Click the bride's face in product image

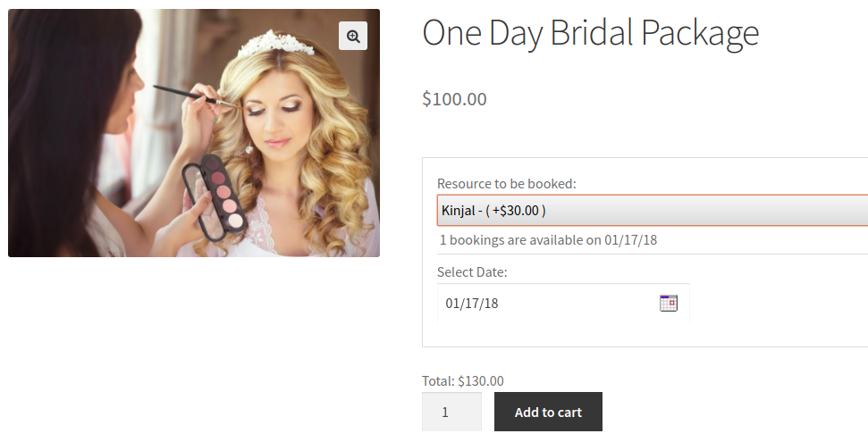273,112
